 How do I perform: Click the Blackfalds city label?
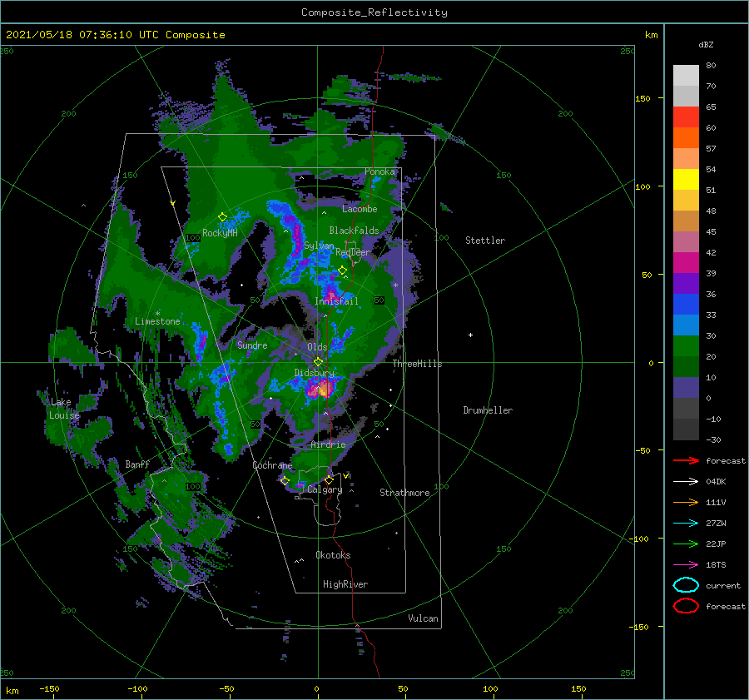(354, 231)
